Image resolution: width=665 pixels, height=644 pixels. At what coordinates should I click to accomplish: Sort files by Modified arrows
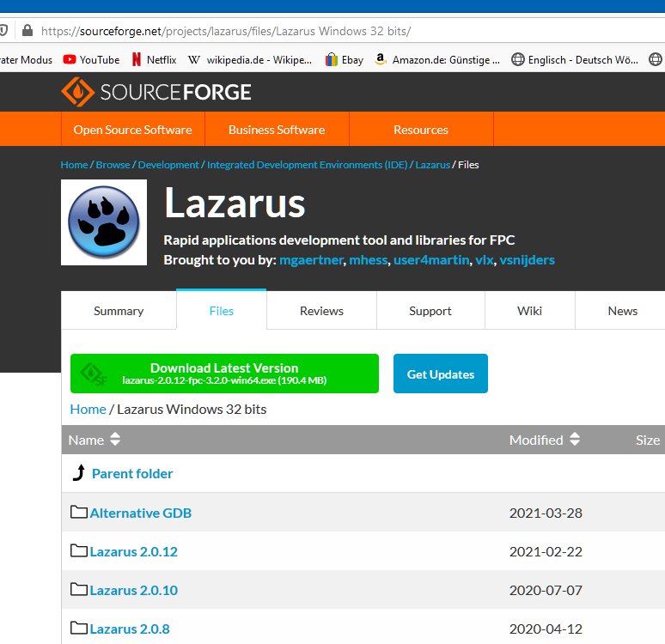(x=575, y=440)
